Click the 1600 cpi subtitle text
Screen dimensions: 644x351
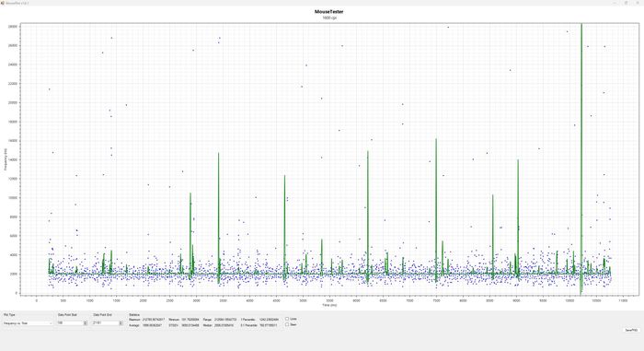click(x=328, y=18)
